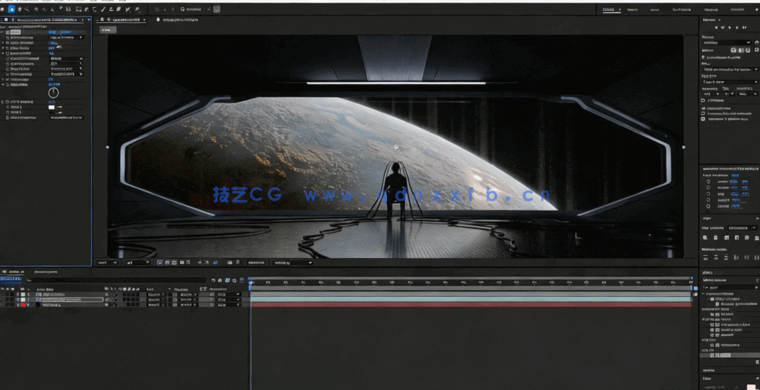Click the angle dial in Effect Controls
Viewport: 760px width, 390px height.
click(54, 92)
